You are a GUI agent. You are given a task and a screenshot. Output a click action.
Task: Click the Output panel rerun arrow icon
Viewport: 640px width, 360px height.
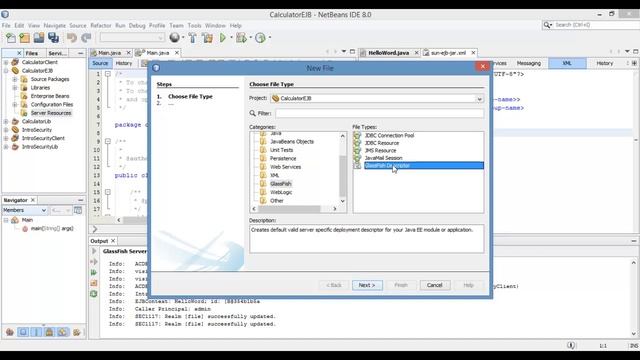pyautogui.click(x=94, y=251)
